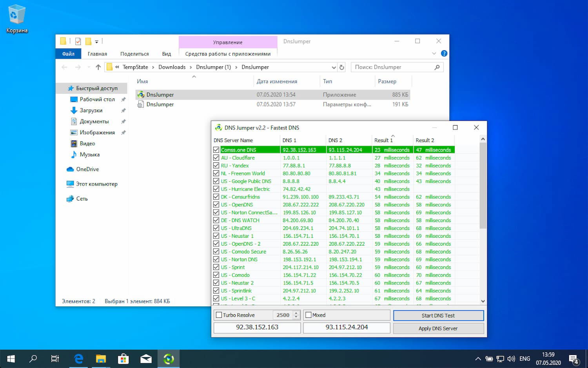Enable the Turbo Resolve checkbox
This screenshot has width=588, height=368.
[219, 315]
